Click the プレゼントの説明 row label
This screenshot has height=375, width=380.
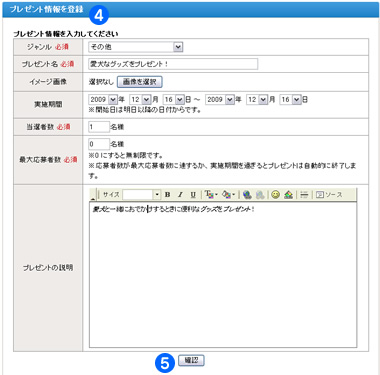(x=48, y=268)
